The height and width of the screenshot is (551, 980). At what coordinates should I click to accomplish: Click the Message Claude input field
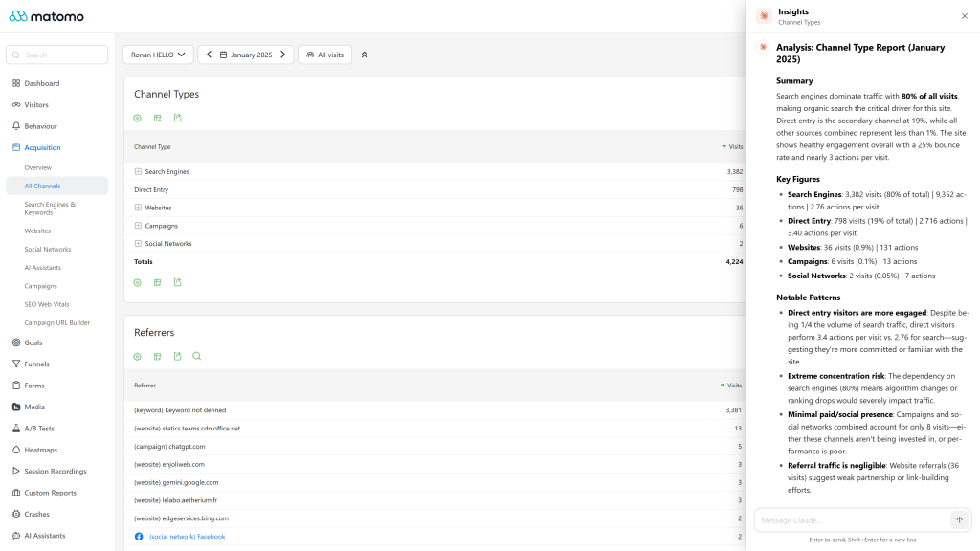853,519
